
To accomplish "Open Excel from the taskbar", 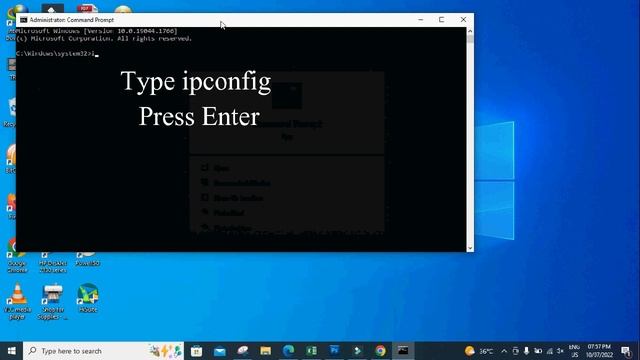I will pyautogui.click(x=311, y=351).
